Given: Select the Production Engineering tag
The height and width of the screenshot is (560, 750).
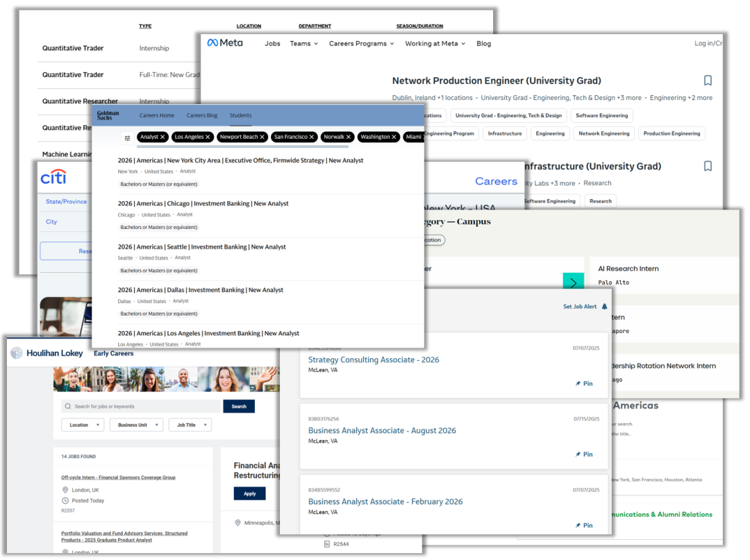Looking at the screenshot, I should [672, 134].
